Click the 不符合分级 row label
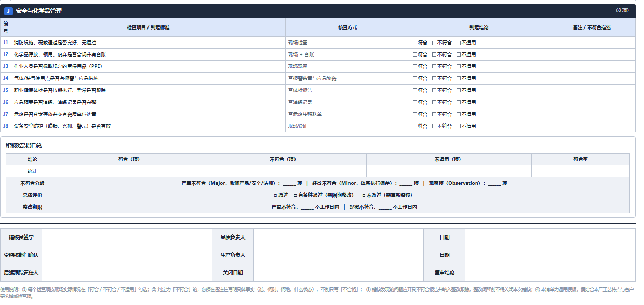Viewport: 644px width, 305px height. tap(32, 183)
